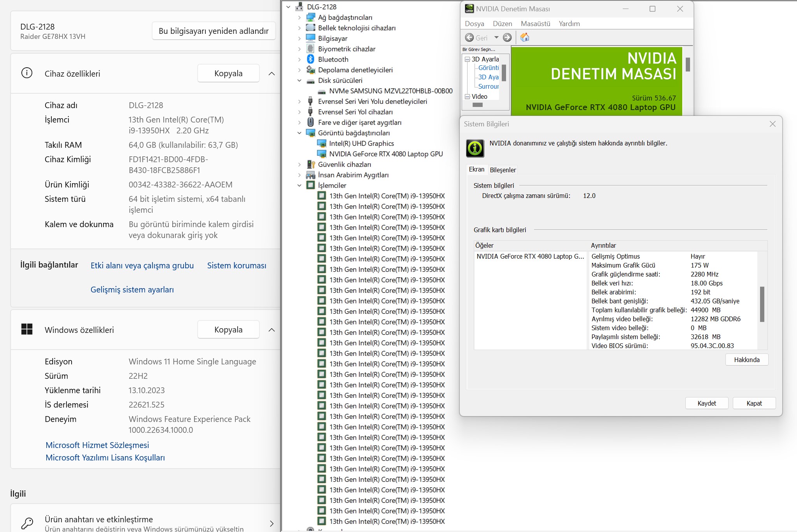Screen dimensions: 797x532
Task: Open Etki alanı veya çalışma grubu link
Action: 142,265
